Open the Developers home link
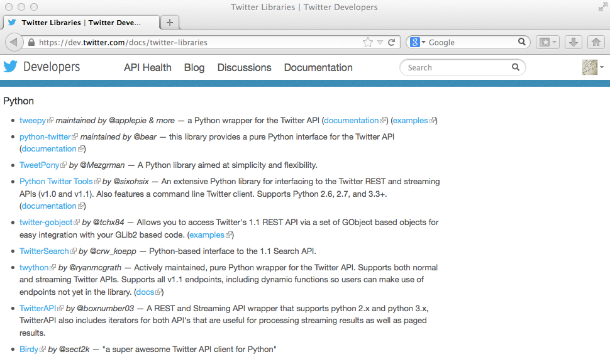The image size is (610, 364). click(52, 67)
